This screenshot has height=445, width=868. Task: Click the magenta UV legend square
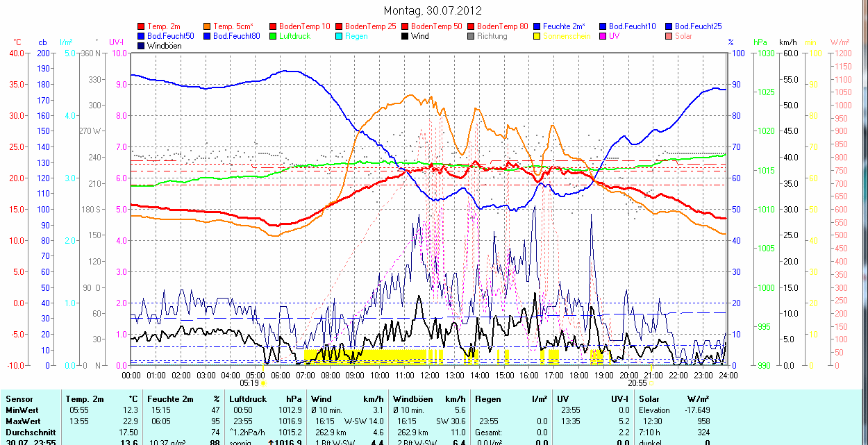pyautogui.click(x=603, y=36)
